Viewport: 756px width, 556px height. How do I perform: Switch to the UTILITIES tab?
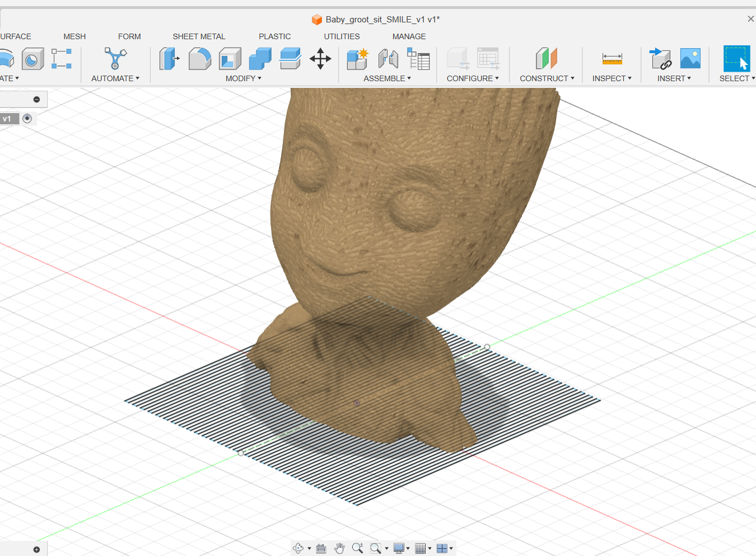[x=342, y=36]
